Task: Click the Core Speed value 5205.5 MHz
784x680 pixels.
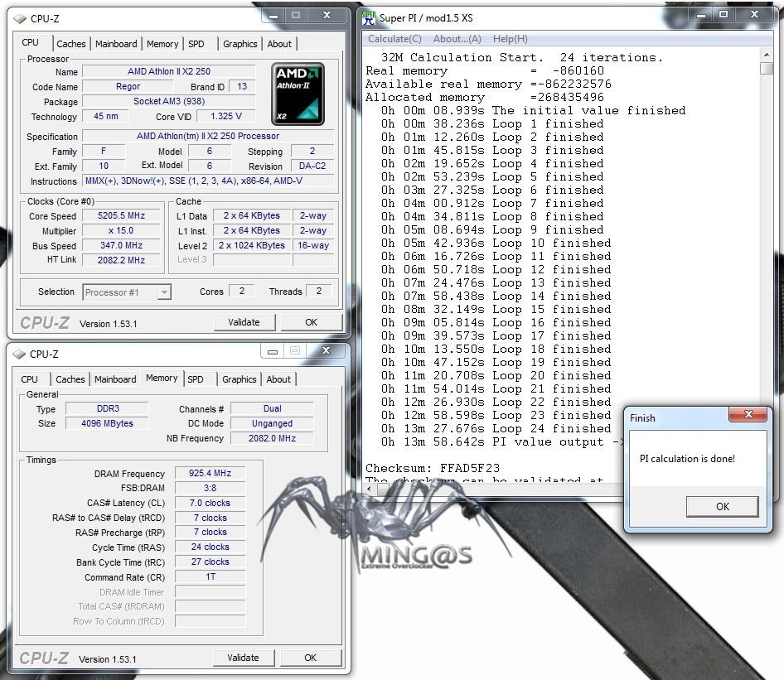Action: (x=121, y=215)
